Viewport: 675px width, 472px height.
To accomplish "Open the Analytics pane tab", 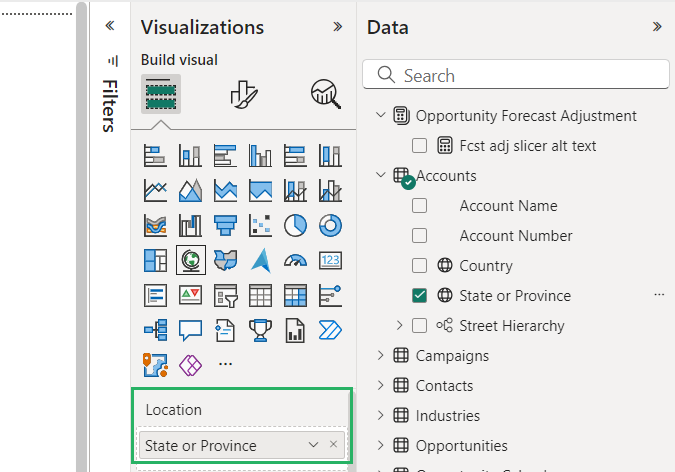I will [325, 94].
